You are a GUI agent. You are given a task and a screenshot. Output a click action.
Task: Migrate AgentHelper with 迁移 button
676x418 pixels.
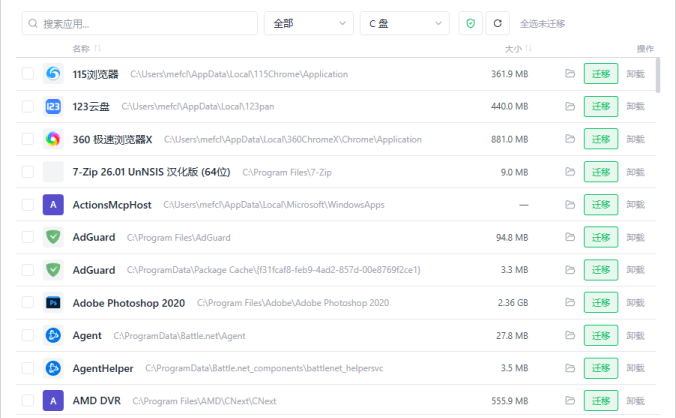click(601, 368)
